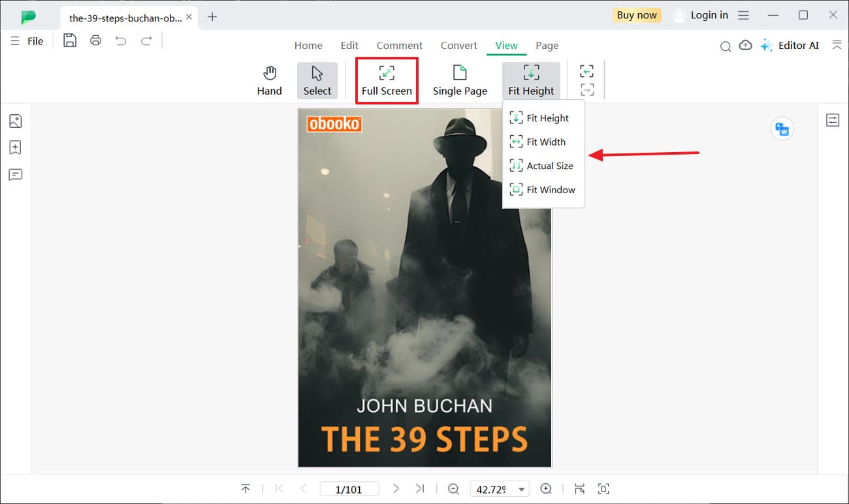Click the app logo in title bar
This screenshot has width=849, height=504.
pyautogui.click(x=29, y=18)
